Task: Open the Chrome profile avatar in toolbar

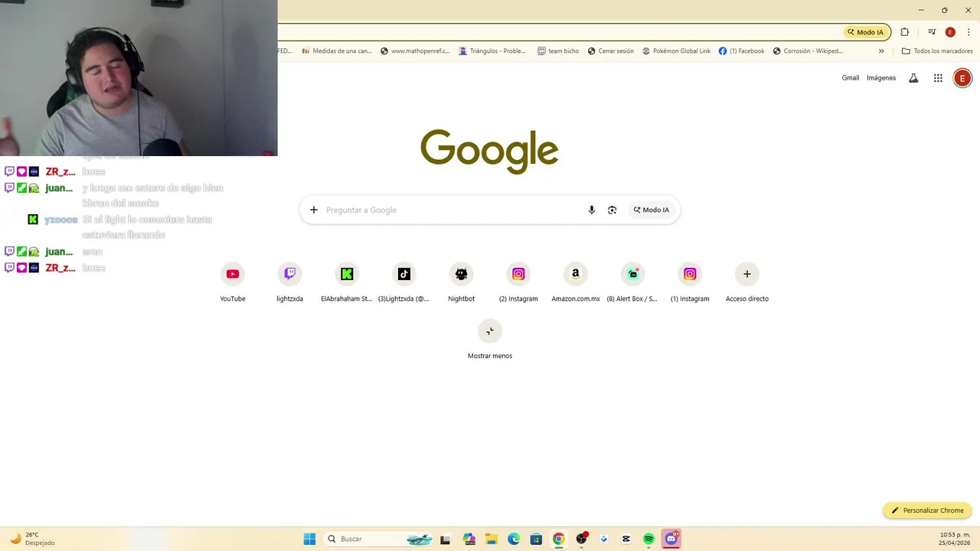Action: [950, 32]
